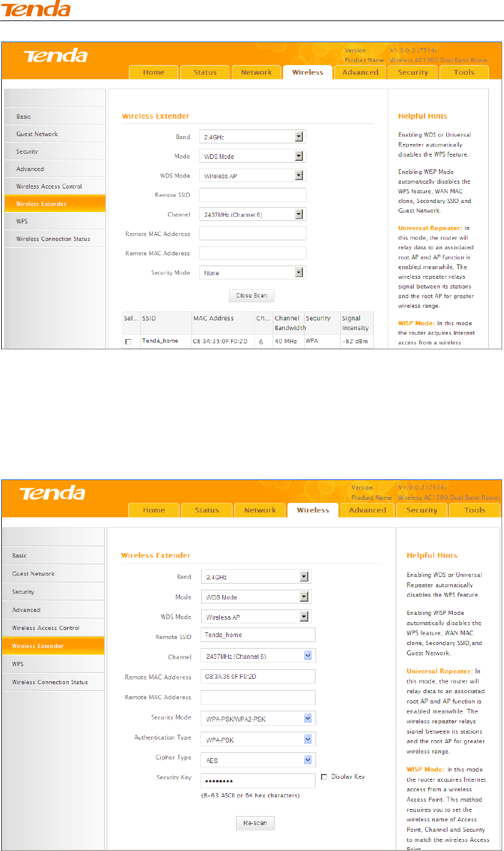Click the Authentication Type label
This screenshot has width=504, height=851.
point(163,738)
